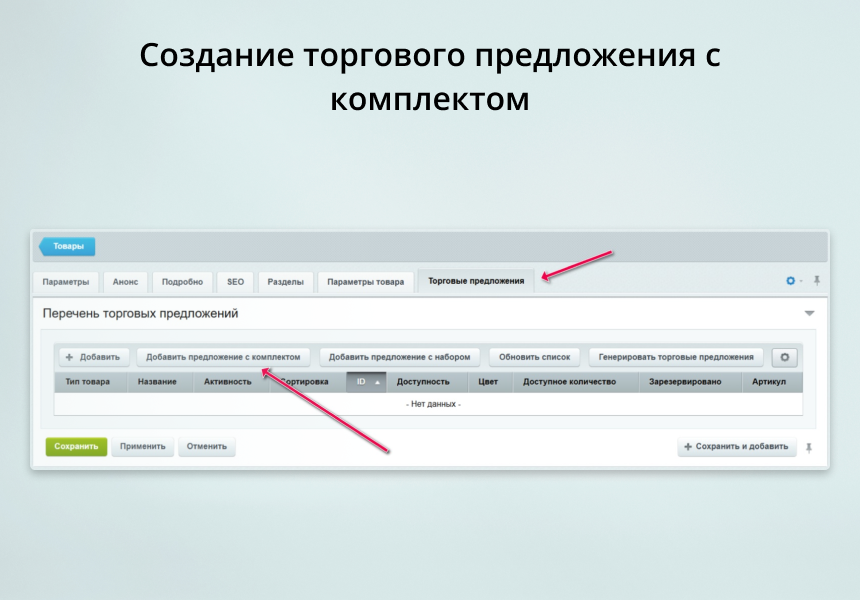Click the pin icon next to tabs settings
The width and height of the screenshot is (860, 600).
tap(816, 281)
